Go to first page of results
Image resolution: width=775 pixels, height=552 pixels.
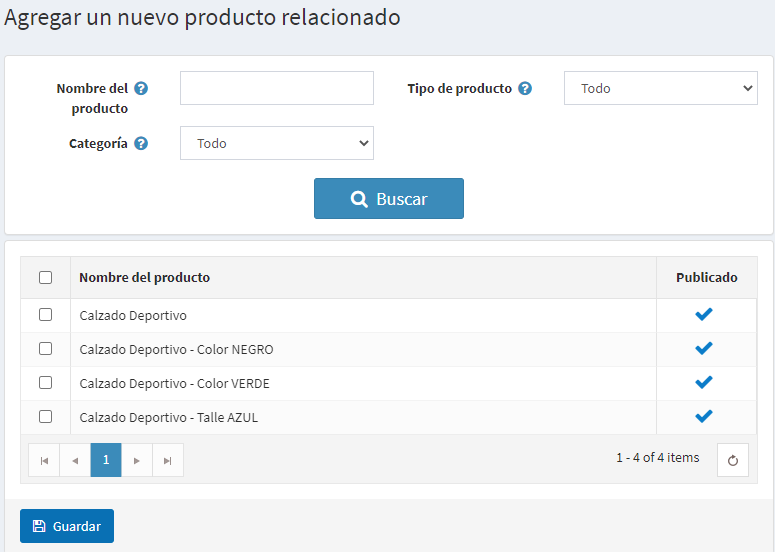44,460
